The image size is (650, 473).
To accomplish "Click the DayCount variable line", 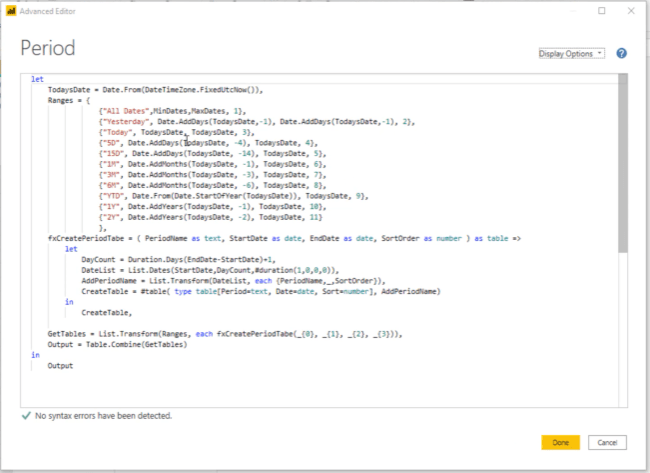I will click(x=178, y=260).
